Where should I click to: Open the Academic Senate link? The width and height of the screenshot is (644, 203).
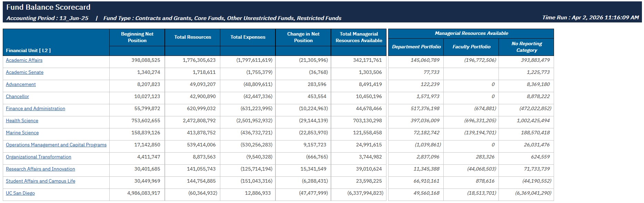24,72
